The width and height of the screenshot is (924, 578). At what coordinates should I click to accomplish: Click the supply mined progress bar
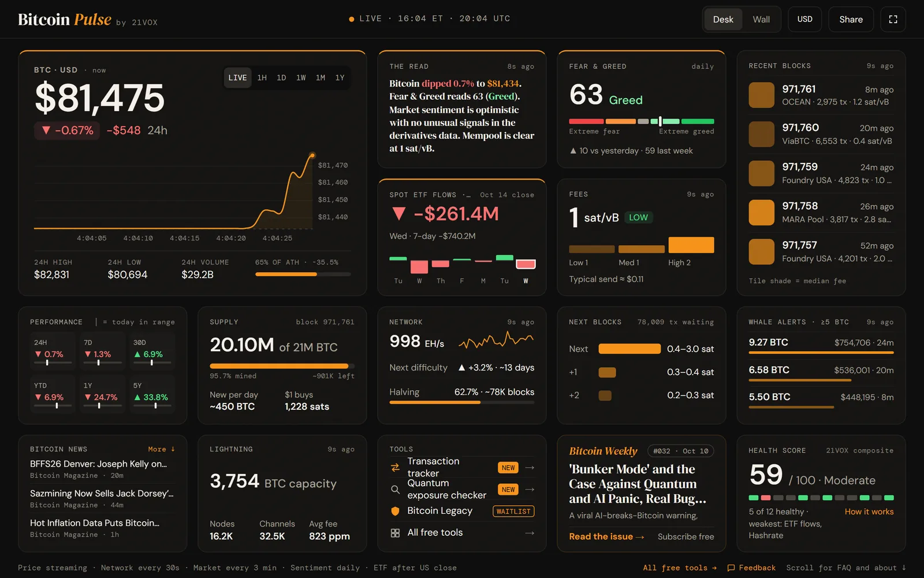coord(282,366)
